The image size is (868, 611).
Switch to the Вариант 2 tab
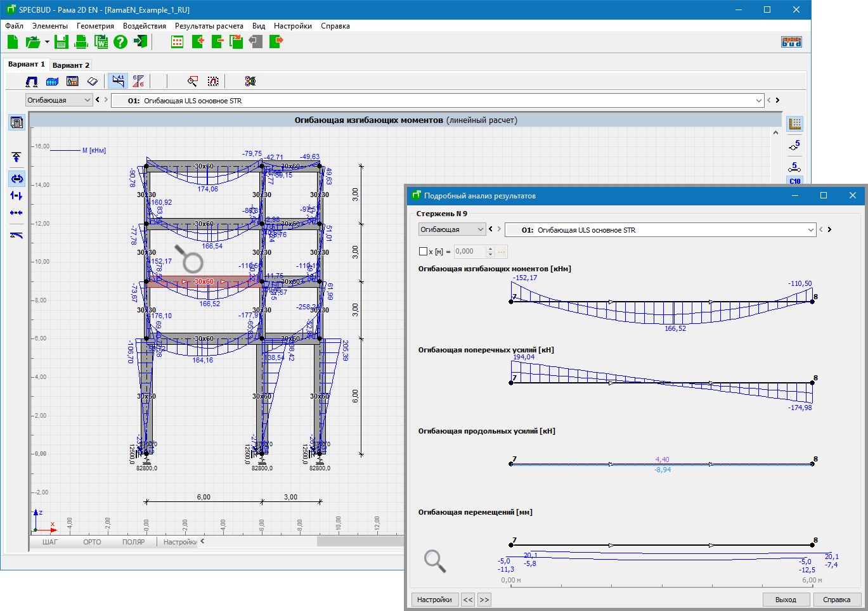[x=70, y=65]
